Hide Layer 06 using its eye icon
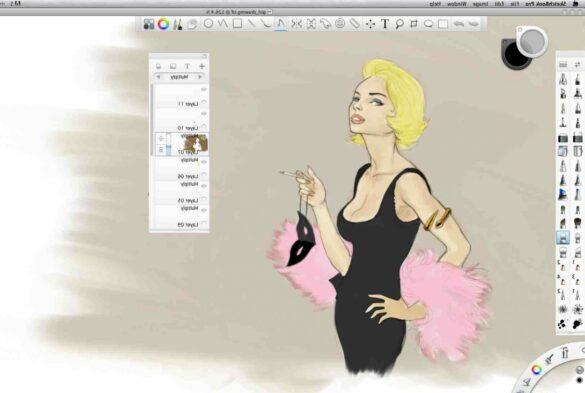This screenshot has width=585, height=393. coord(204,162)
